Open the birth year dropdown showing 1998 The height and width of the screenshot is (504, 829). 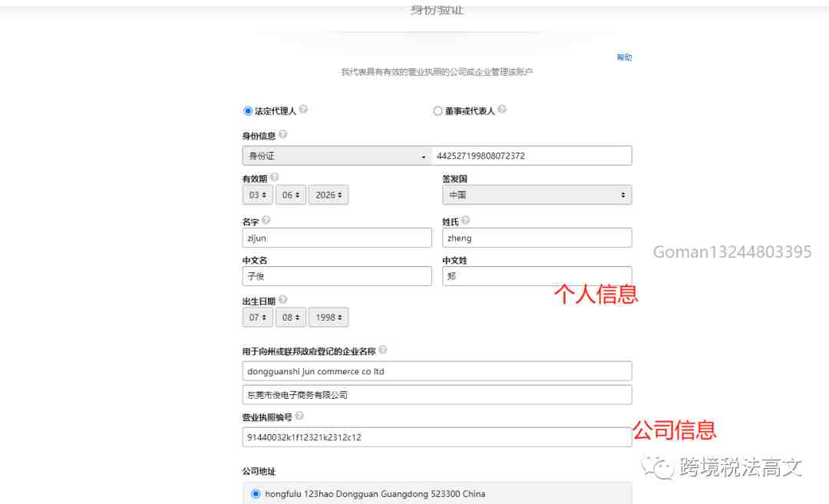329,318
